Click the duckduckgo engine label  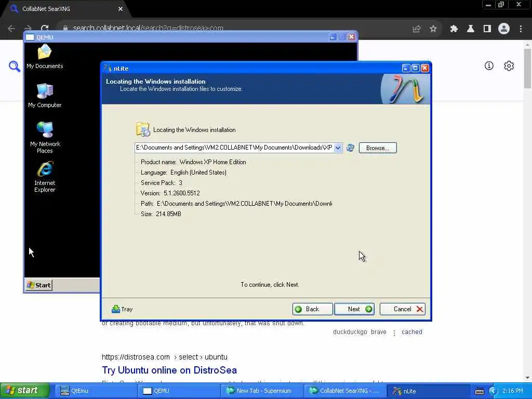click(350, 332)
